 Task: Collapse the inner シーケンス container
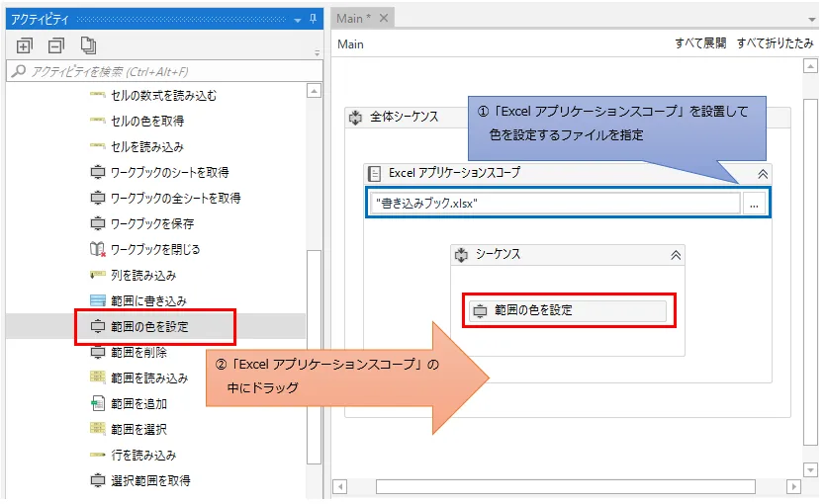pyautogui.click(x=676, y=255)
